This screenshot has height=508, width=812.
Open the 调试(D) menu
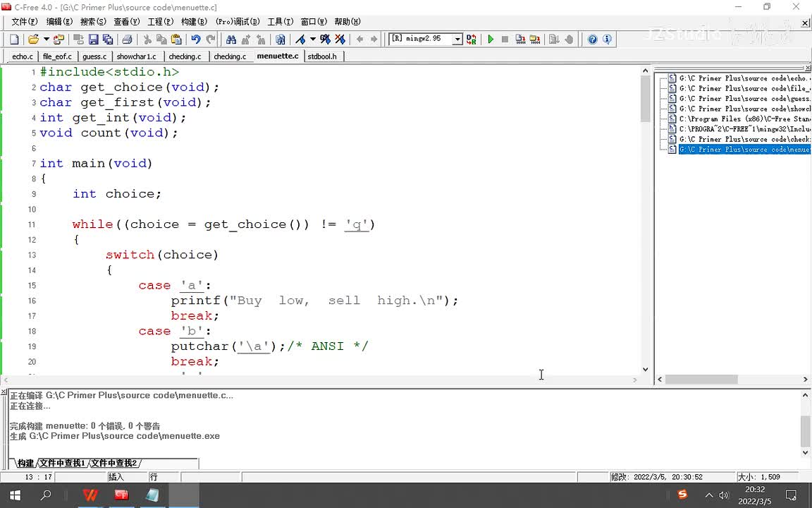(238, 22)
